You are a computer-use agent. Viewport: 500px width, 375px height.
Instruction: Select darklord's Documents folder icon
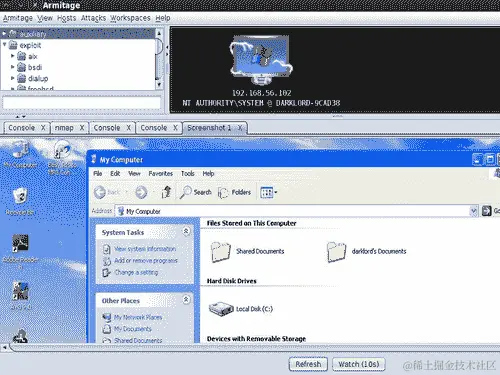[x=336, y=252]
